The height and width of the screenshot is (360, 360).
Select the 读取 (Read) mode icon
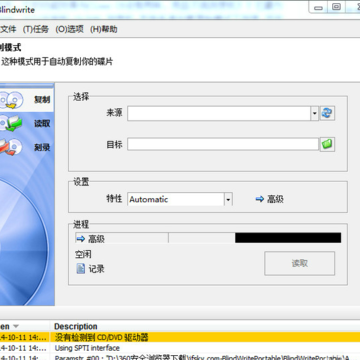tap(12, 123)
